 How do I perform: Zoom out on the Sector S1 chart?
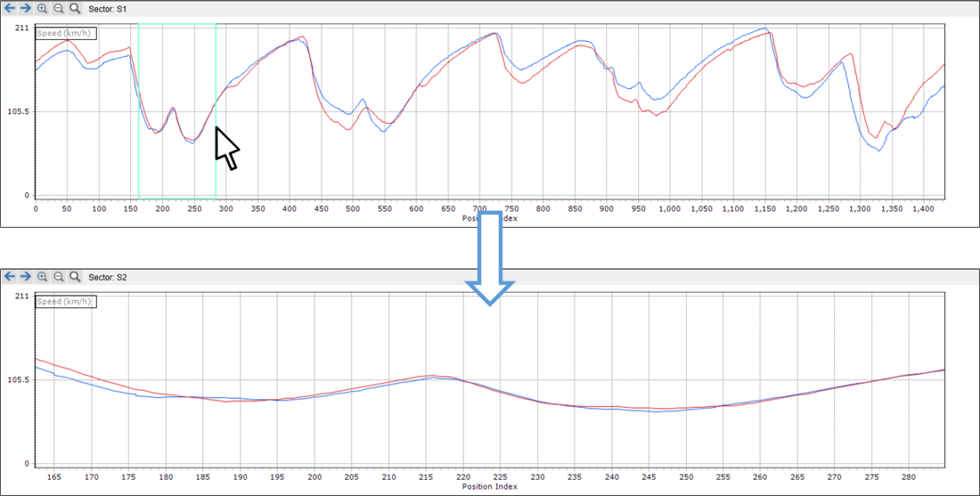(58, 9)
